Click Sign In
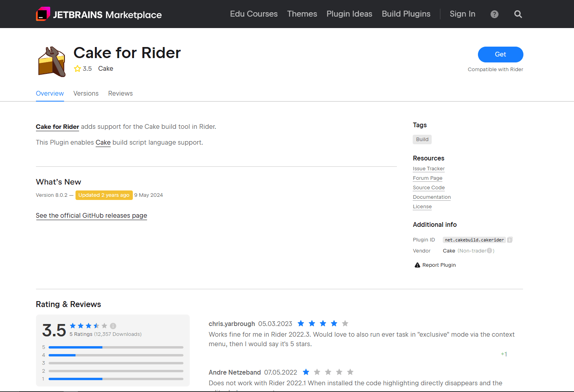Viewport: 574px width, 392px height. 463,14
